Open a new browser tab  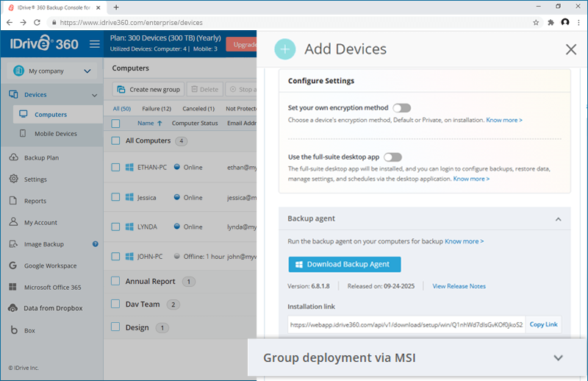(116, 7)
